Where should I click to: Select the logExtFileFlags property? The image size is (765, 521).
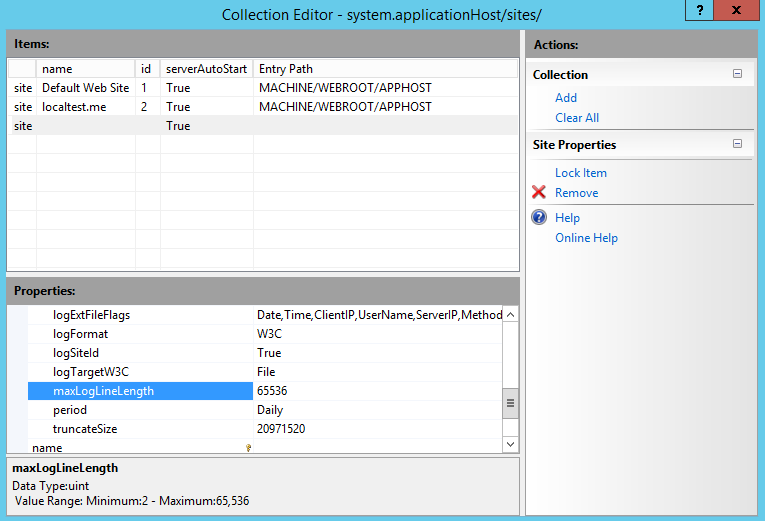pyautogui.click(x=140, y=315)
